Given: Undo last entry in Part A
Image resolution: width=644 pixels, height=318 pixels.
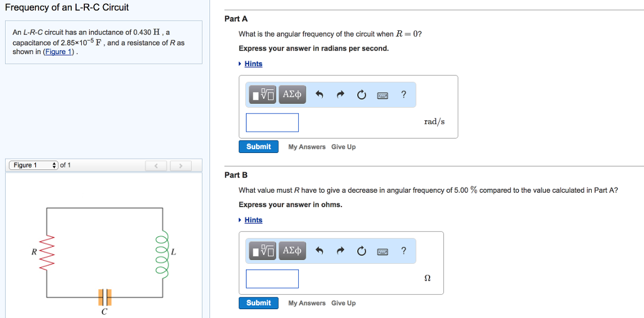Looking at the screenshot, I should (x=319, y=95).
